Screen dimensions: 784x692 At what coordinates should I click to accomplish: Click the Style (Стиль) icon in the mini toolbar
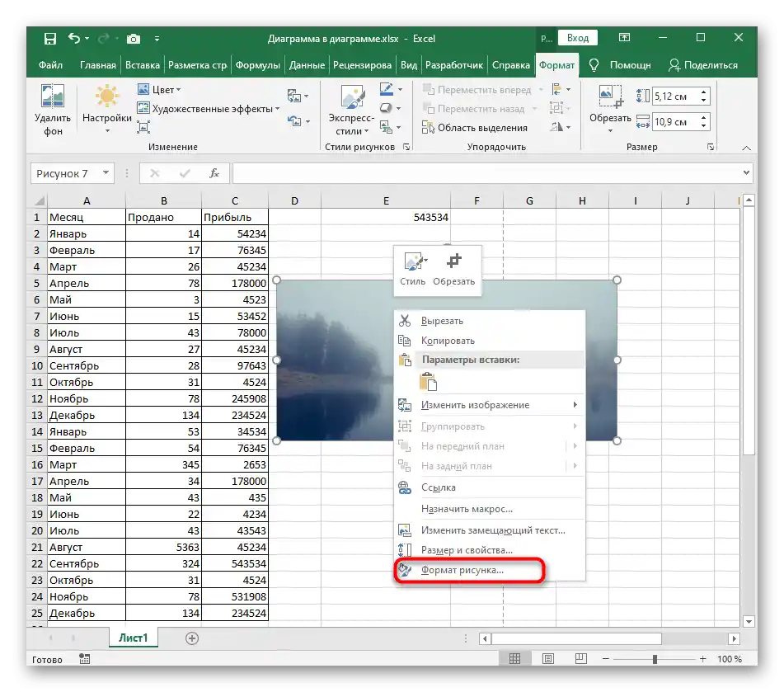(412, 262)
